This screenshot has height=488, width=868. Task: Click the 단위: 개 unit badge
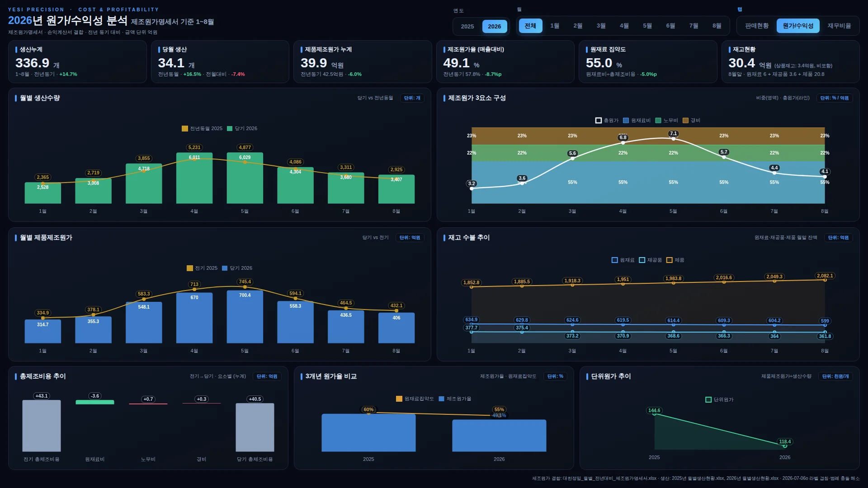click(412, 98)
